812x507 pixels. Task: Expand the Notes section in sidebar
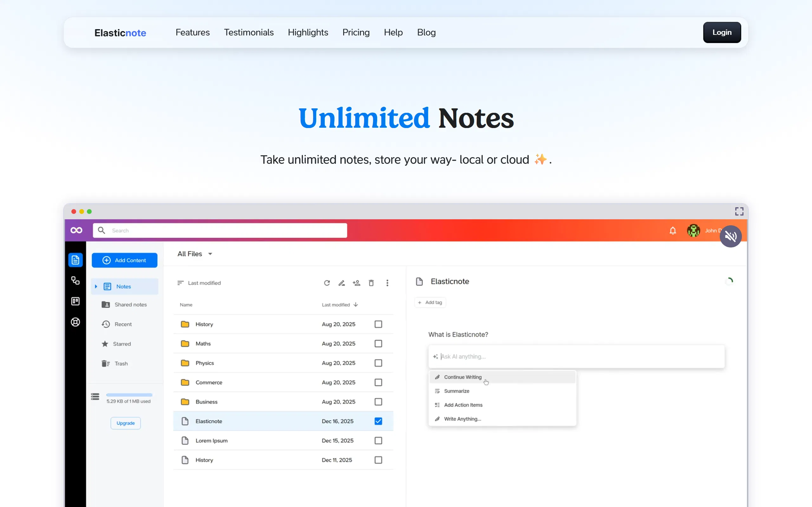click(x=96, y=286)
